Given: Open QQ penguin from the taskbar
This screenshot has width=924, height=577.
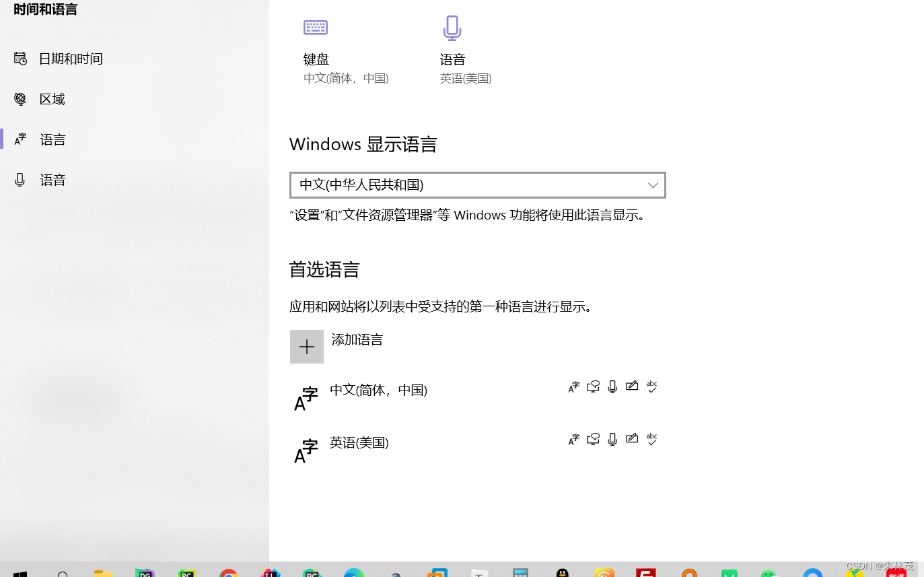Looking at the screenshot, I should point(563,572).
